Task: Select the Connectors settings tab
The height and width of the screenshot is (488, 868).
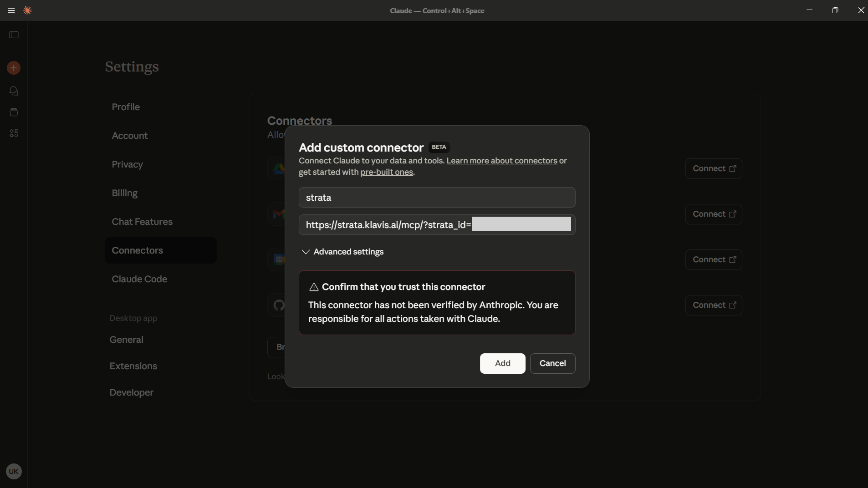Action: (x=161, y=250)
